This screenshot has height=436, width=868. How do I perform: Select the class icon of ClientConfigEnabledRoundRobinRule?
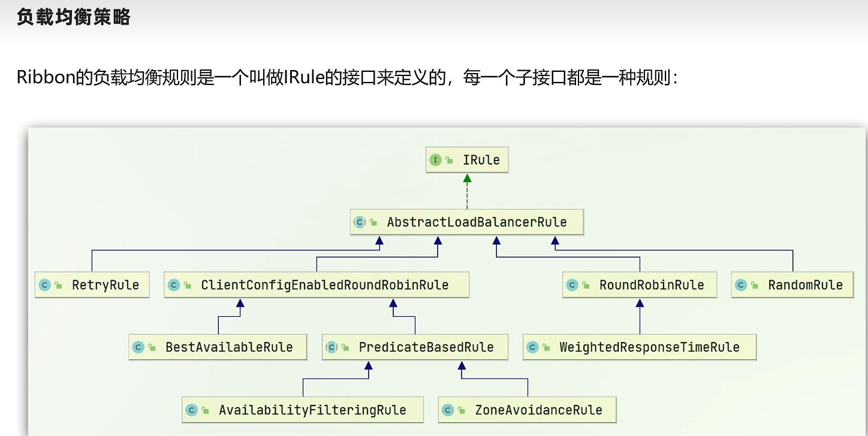click(174, 285)
